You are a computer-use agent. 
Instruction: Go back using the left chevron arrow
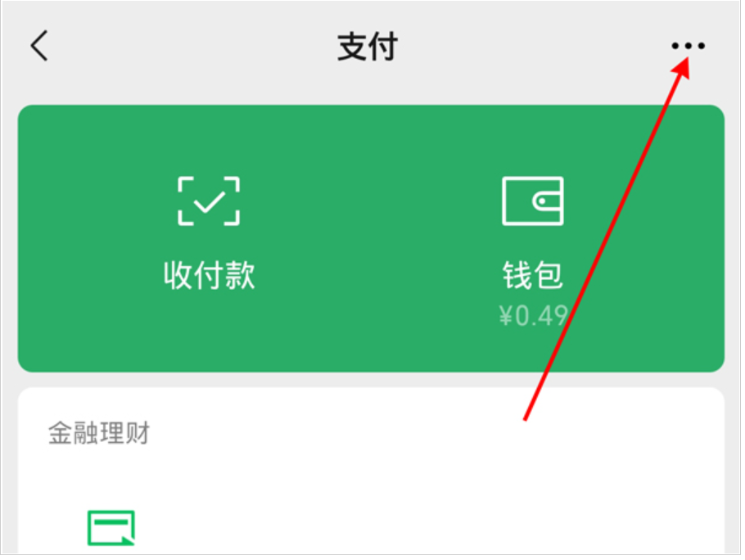click(39, 46)
